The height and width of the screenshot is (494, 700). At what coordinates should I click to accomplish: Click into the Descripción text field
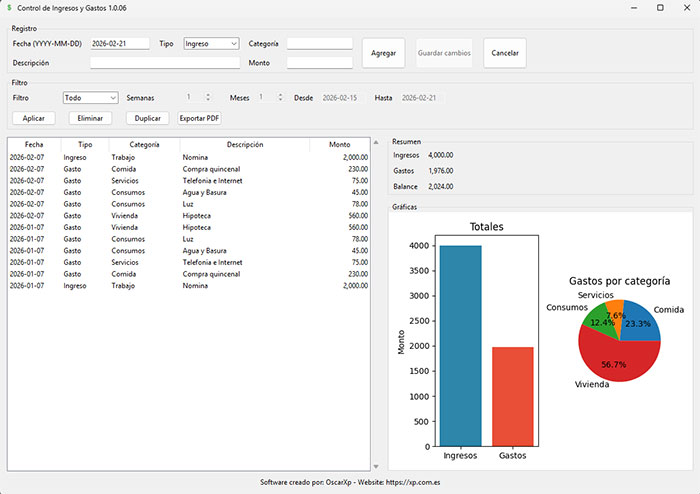[x=164, y=63]
